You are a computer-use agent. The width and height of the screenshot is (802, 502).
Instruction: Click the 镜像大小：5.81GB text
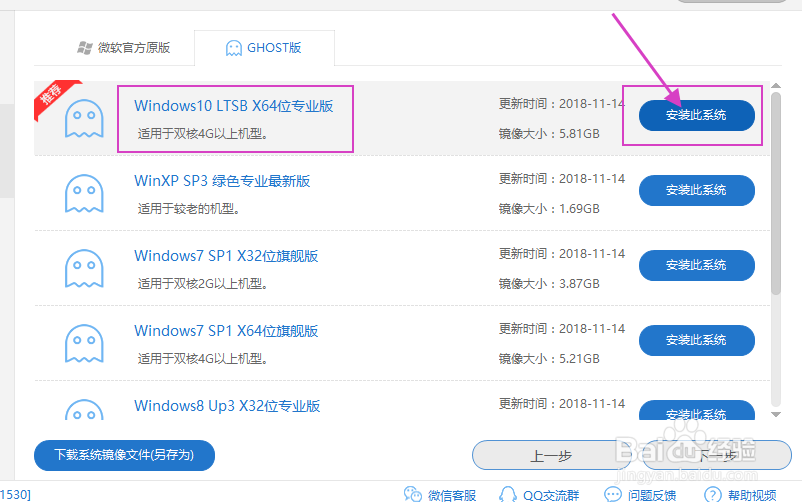tap(549, 134)
